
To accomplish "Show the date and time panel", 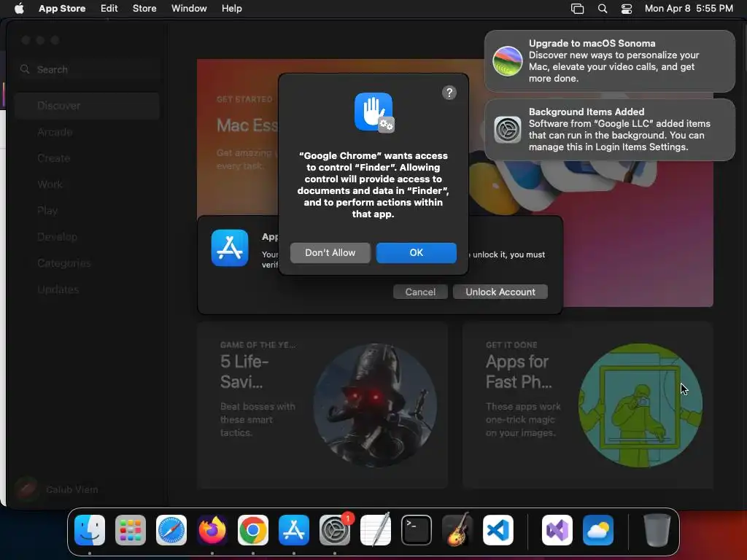I will [689, 9].
